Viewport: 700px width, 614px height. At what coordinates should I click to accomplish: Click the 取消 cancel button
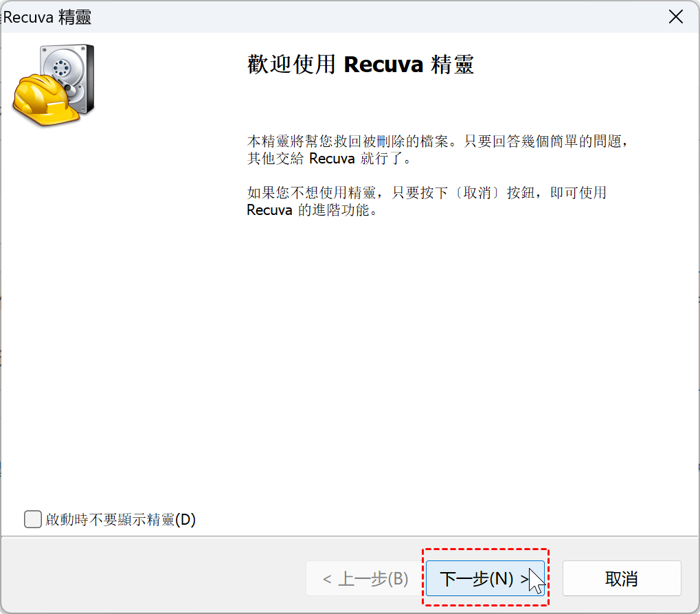622,578
